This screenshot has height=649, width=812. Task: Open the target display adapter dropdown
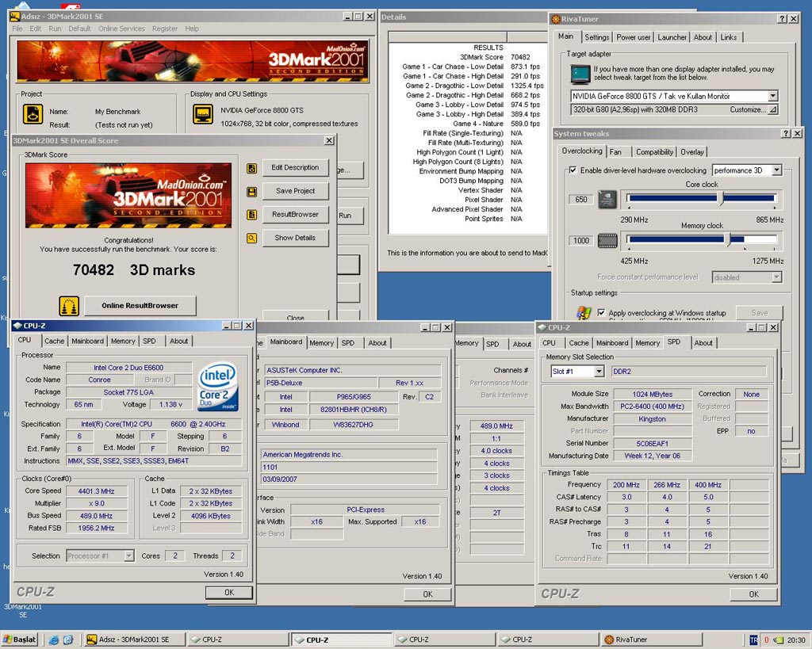772,96
